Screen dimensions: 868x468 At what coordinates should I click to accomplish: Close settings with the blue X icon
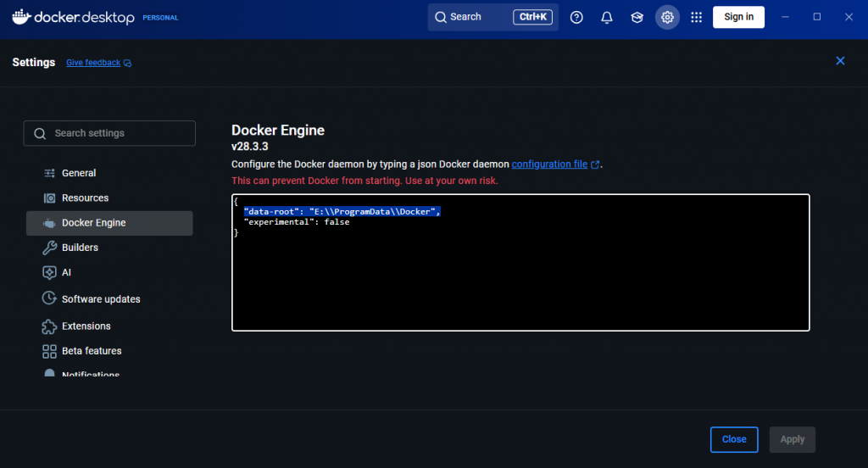(840, 61)
